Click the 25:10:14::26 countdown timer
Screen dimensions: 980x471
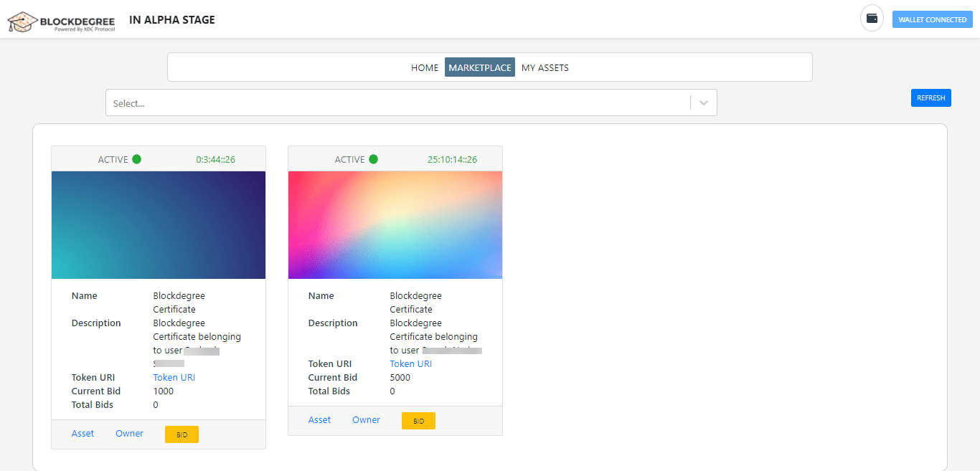point(453,159)
